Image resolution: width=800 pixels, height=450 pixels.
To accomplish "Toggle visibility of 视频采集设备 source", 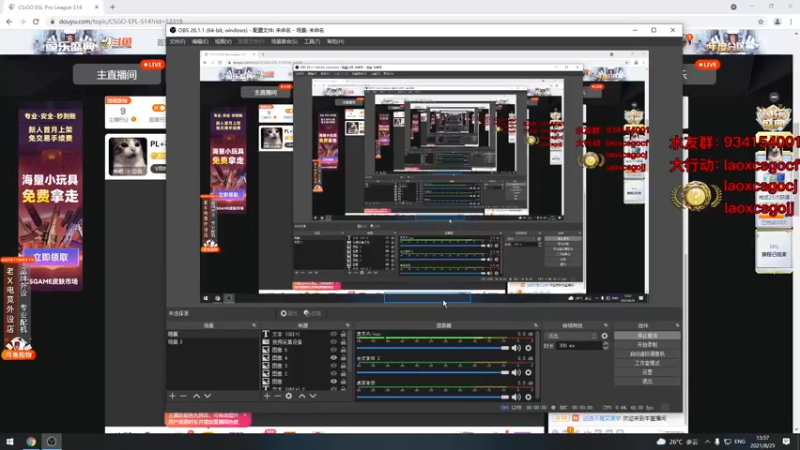I will (334, 342).
